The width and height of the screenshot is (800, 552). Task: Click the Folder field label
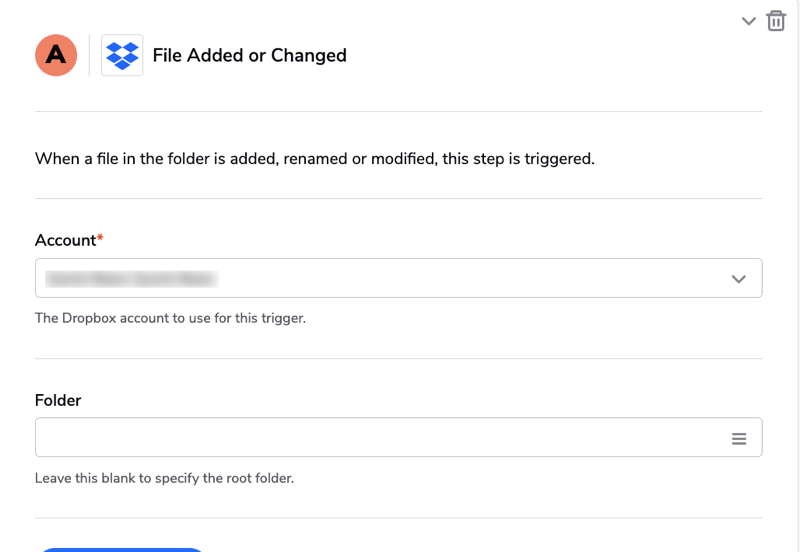point(58,400)
